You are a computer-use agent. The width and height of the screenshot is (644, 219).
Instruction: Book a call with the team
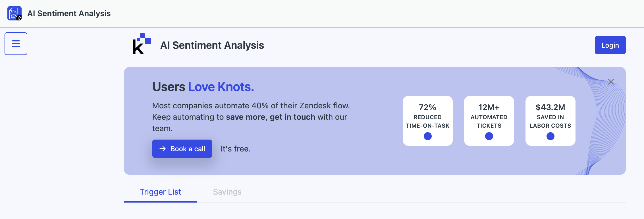point(182,149)
